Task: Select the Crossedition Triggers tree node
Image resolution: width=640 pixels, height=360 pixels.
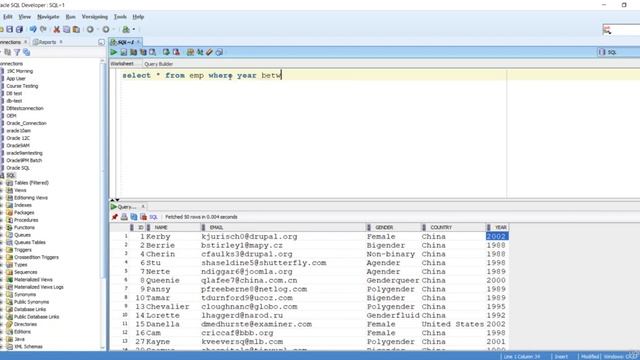Action: coord(36,257)
